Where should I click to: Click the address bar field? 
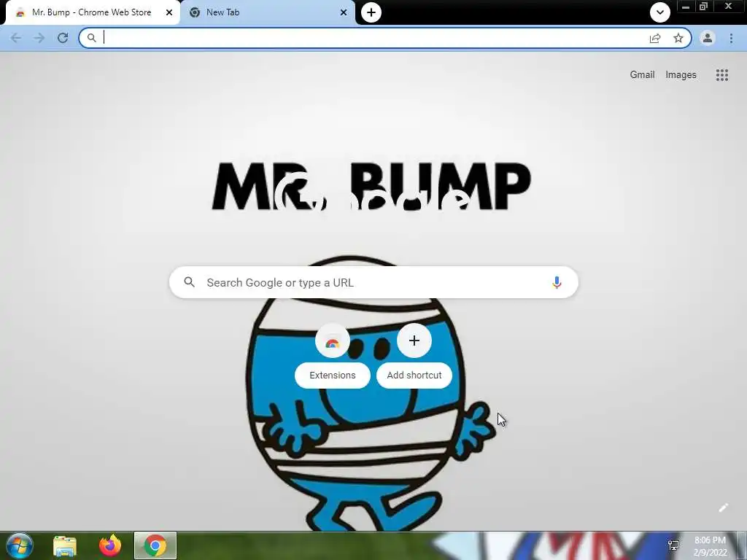(385, 38)
